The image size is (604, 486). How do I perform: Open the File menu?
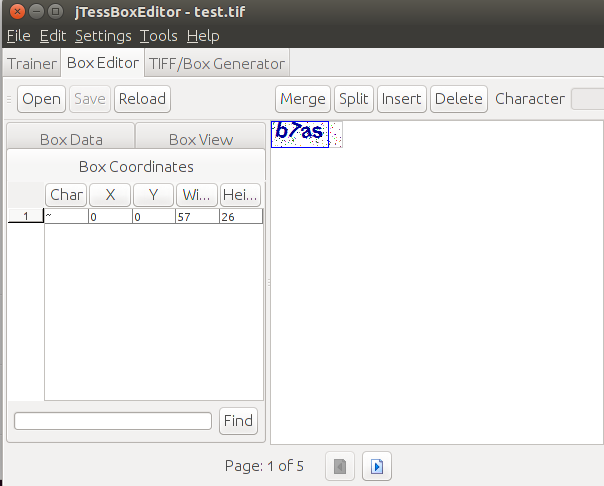tap(18, 36)
